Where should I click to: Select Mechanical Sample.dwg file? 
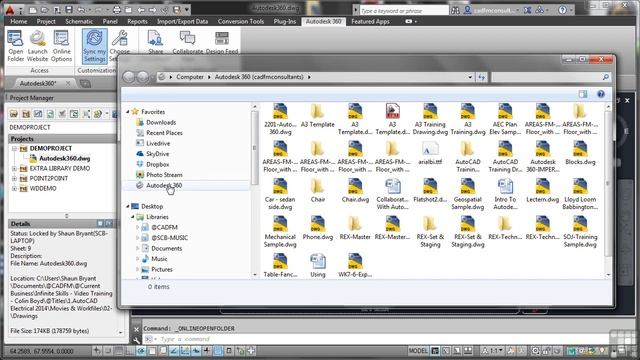(x=280, y=232)
